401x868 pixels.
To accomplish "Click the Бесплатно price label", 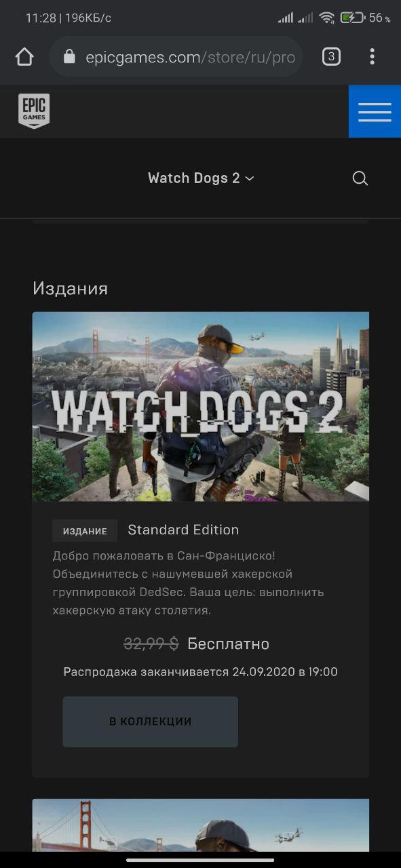I will coord(229,644).
